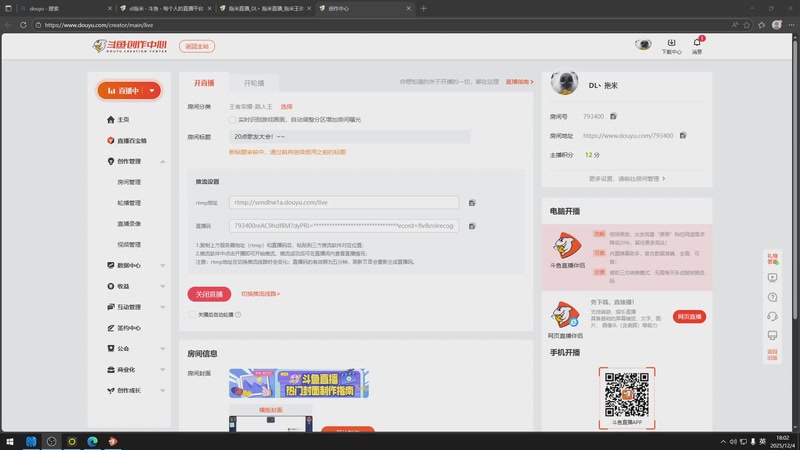The height and width of the screenshot is (450, 800).
Task: Copy the room number 793400
Action: click(x=613, y=116)
